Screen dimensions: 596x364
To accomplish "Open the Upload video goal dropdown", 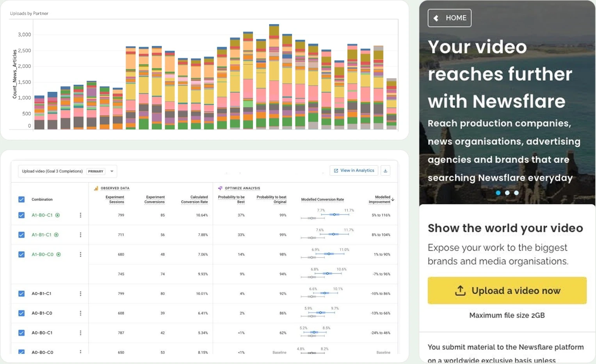I will point(68,171).
